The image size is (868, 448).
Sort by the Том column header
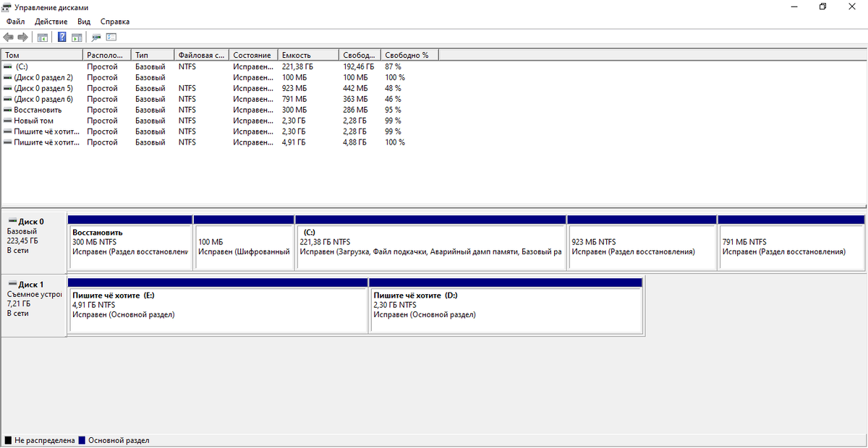pos(42,55)
